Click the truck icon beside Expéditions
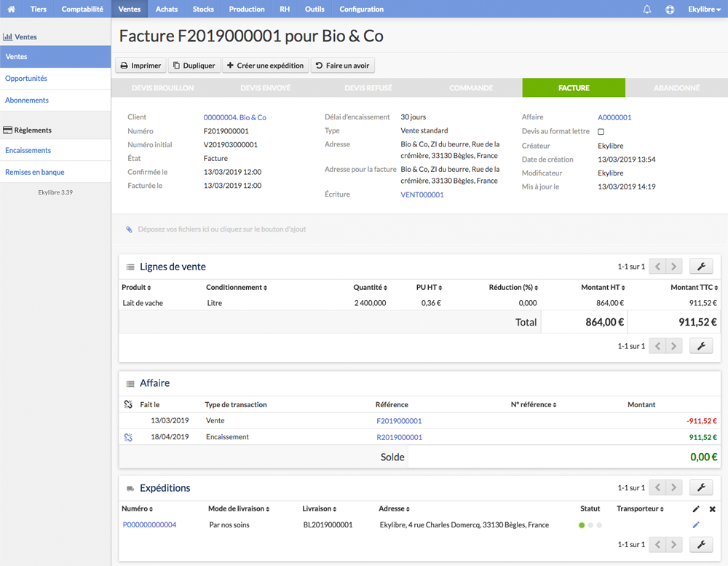This screenshot has height=566, width=728. point(130,488)
